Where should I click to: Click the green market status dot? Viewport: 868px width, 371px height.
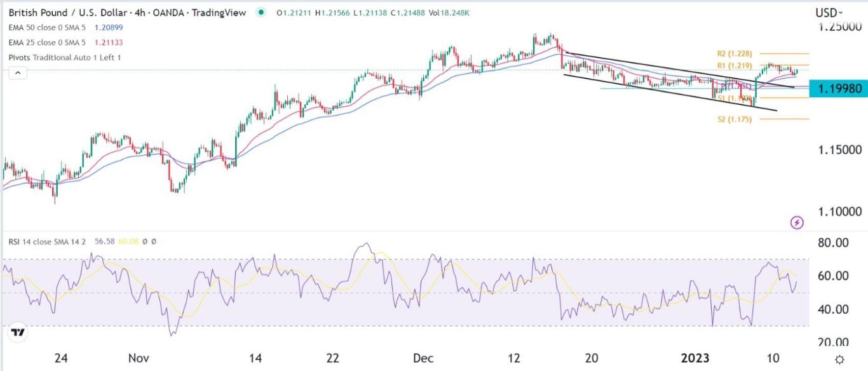(x=262, y=11)
